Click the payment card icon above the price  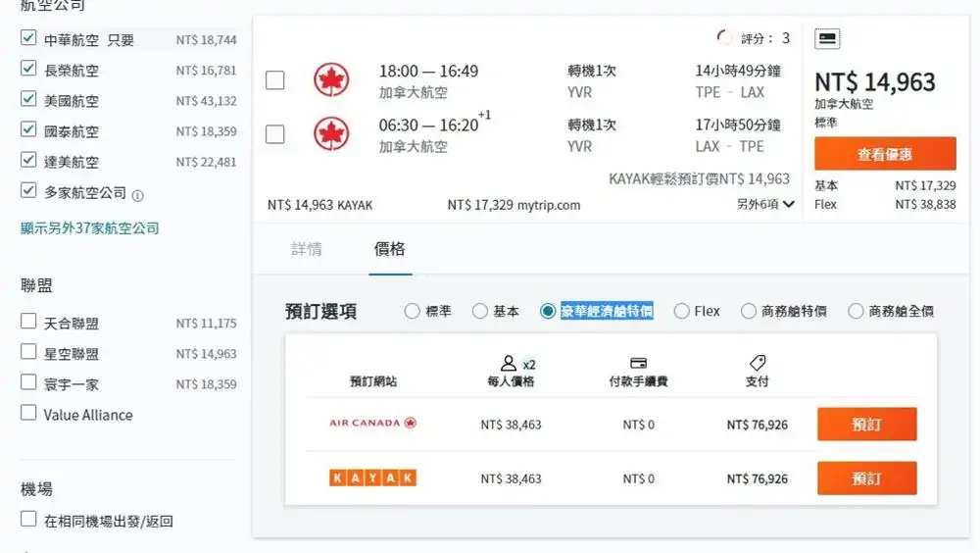(x=827, y=39)
